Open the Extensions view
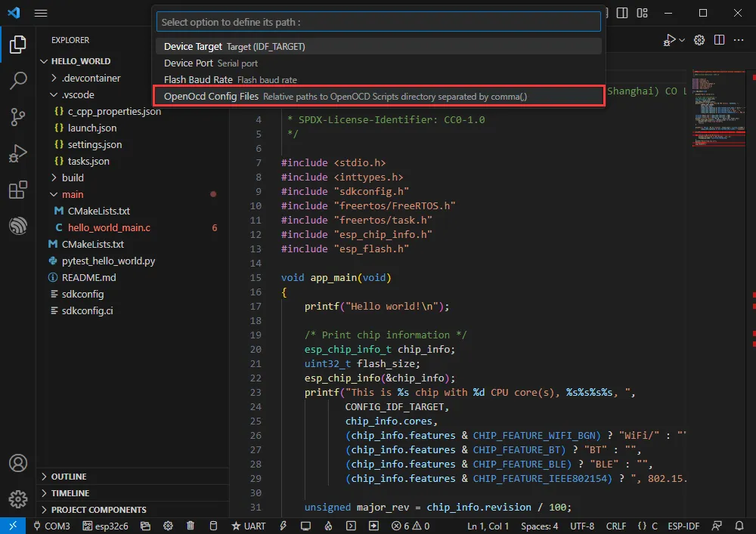 [x=17, y=190]
